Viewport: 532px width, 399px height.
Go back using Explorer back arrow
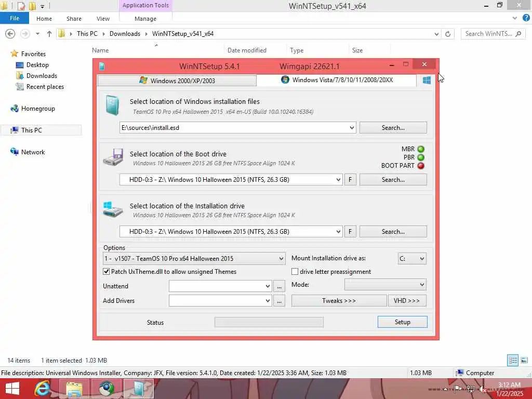10,34
